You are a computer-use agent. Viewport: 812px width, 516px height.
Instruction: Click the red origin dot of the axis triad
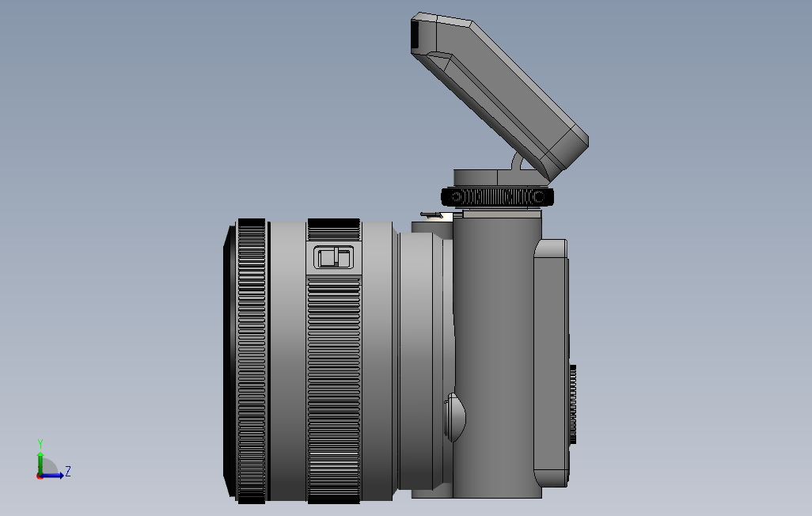pos(40,476)
